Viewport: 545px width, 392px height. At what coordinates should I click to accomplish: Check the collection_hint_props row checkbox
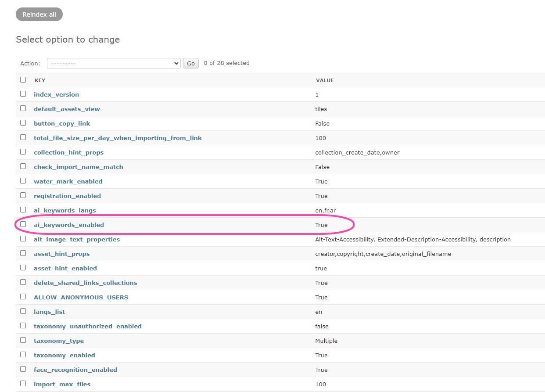point(23,152)
